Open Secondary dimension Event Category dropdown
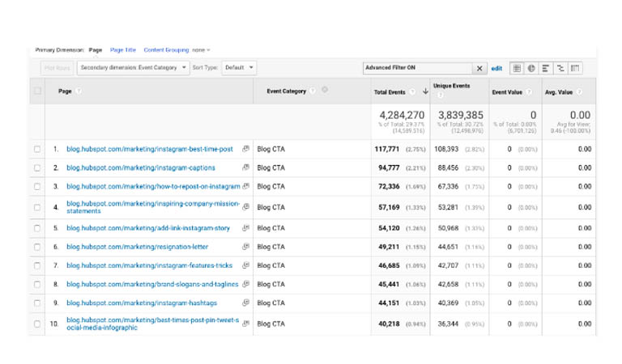The image size is (622, 364). 134,68
